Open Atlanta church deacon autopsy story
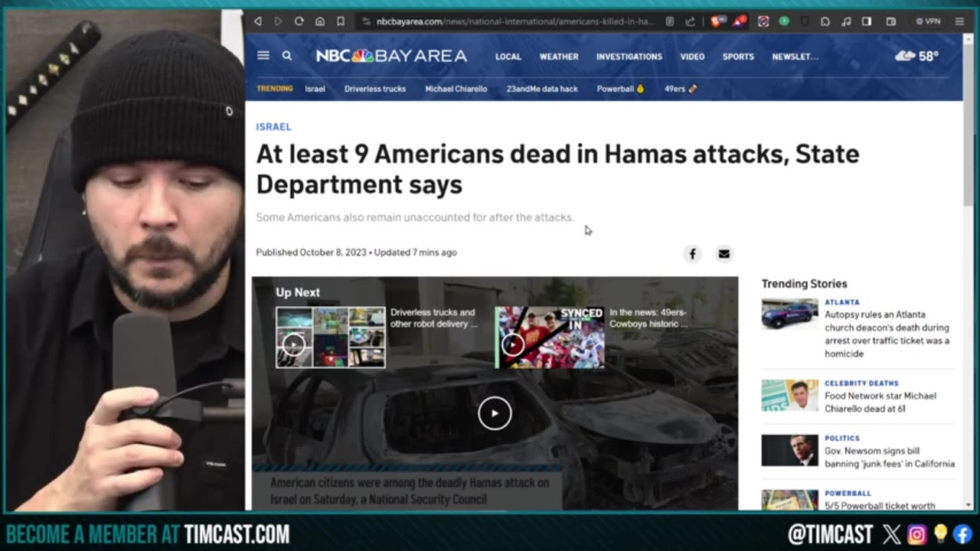This screenshot has width=980, height=551. 887,334
